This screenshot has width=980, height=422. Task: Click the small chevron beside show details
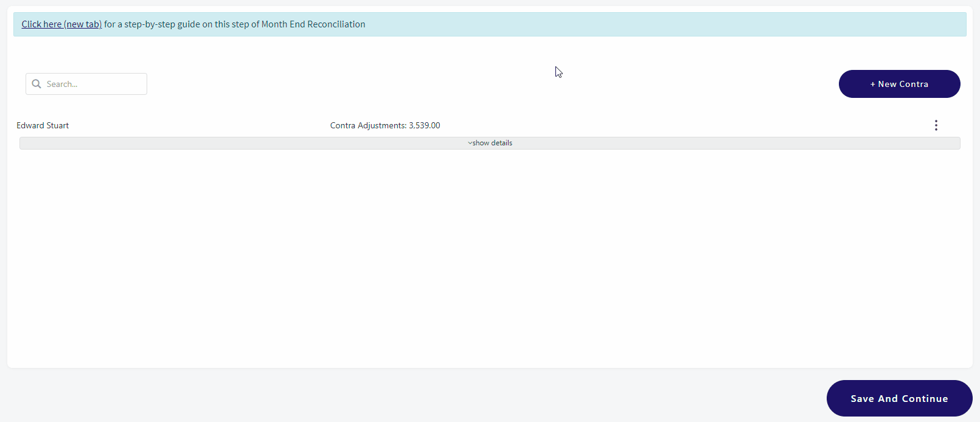point(470,143)
